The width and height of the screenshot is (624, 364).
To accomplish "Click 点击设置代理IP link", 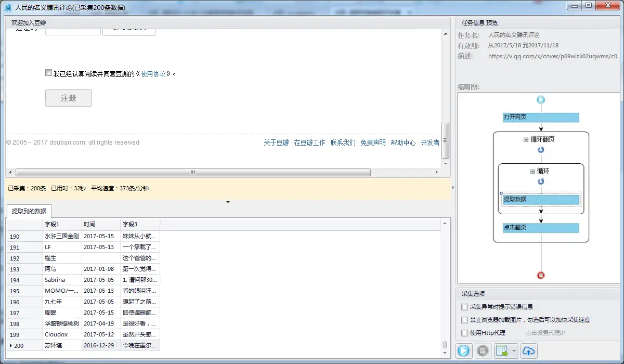I will coord(545,333).
